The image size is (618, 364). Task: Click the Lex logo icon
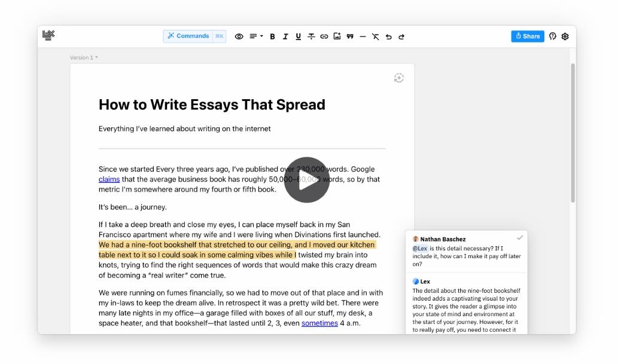pyautogui.click(x=48, y=35)
